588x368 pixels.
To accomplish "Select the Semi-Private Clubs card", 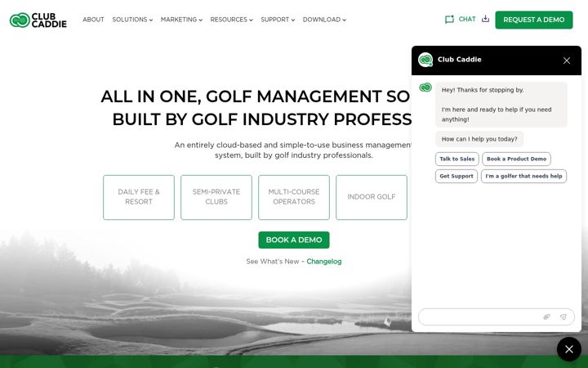I will 216,197.
